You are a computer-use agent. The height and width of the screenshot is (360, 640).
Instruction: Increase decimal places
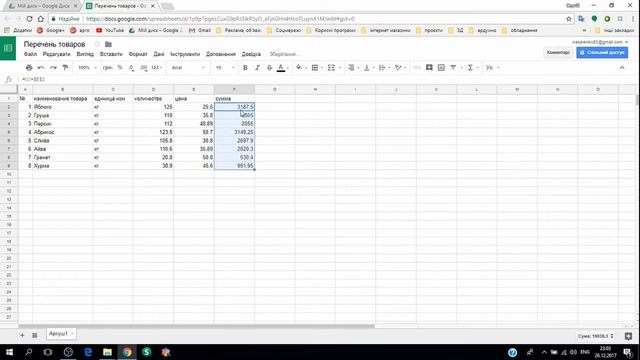pyautogui.click(x=144, y=68)
